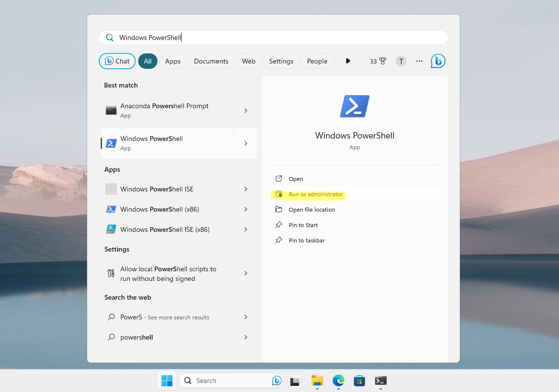Open Task View from the taskbar
The width and height of the screenshot is (559, 392).
[296, 380]
